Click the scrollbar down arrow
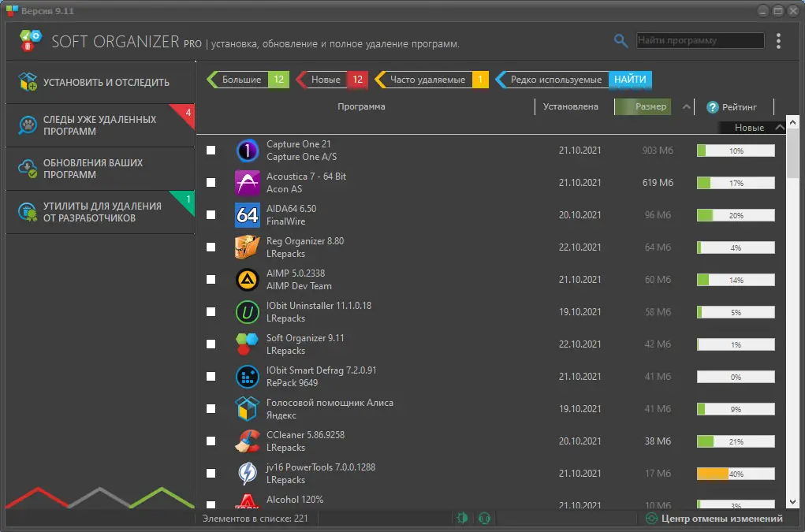This screenshot has width=805, height=532. click(792, 502)
